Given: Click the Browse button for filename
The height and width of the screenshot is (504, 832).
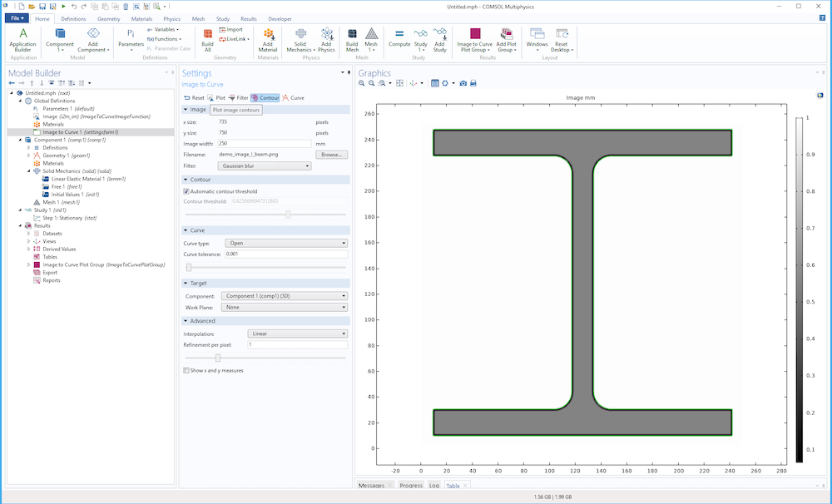Looking at the screenshot, I should 333,155.
